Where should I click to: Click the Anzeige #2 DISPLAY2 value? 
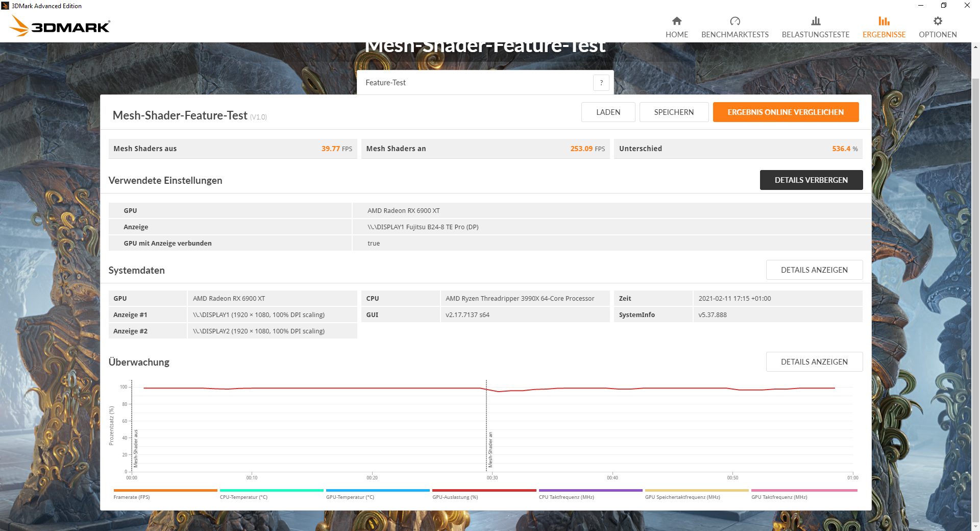click(259, 331)
